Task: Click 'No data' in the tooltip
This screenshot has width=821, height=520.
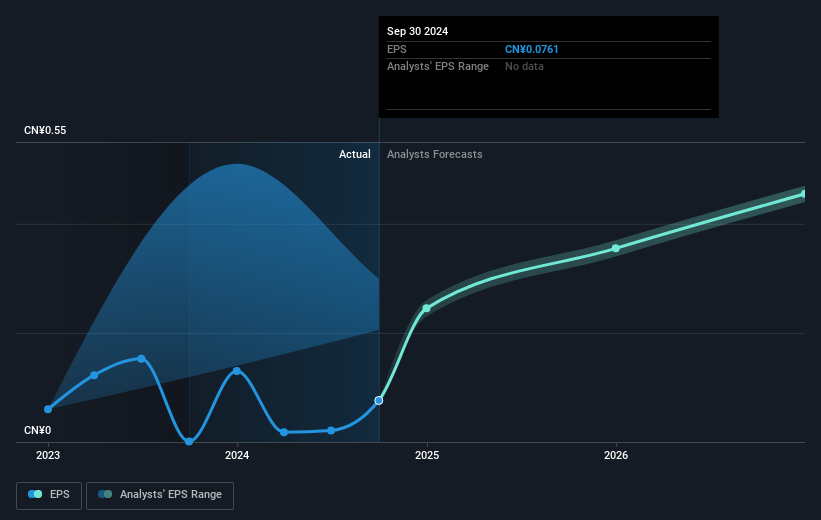Action: tap(524, 67)
